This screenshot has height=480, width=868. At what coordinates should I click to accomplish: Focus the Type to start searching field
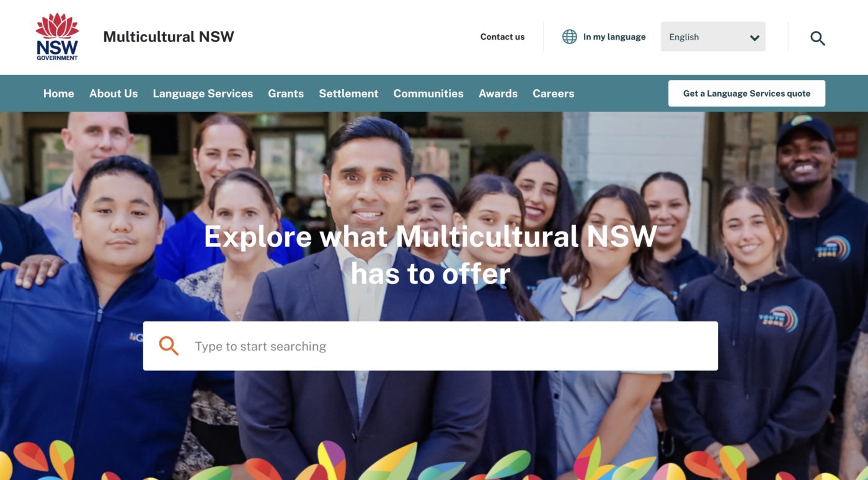[430, 346]
